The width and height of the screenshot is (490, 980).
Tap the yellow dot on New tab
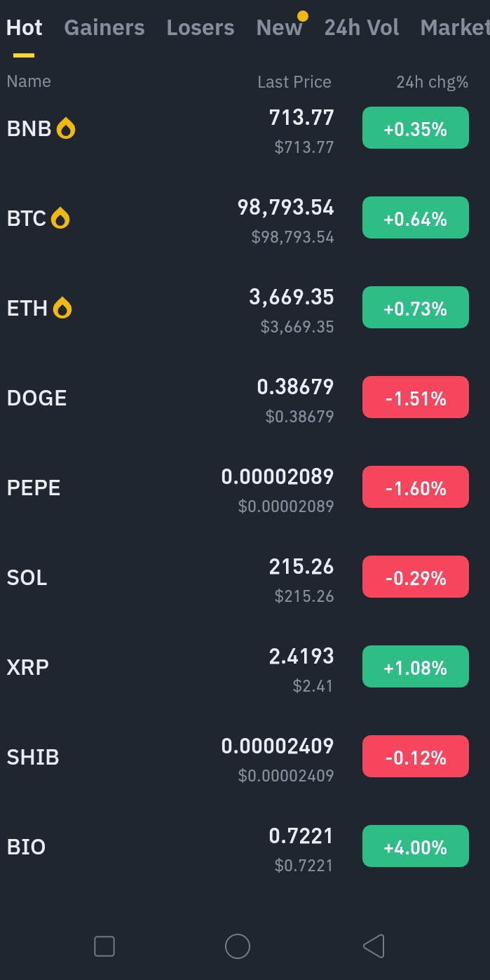click(x=303, y=16)
